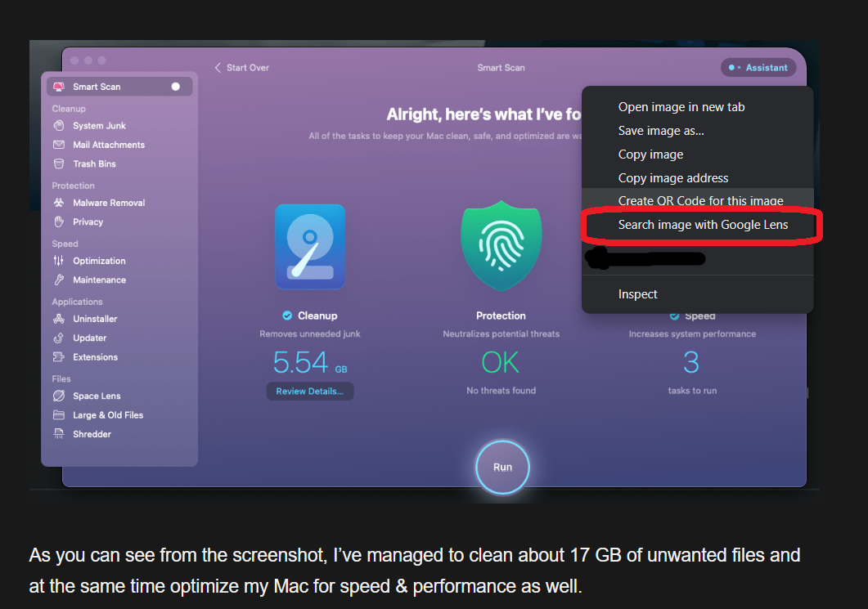Image resolution: width=868 pixels, height=609 pixels.
Task: Select Save image as… menu entry
Action: [x=661, y=131]
